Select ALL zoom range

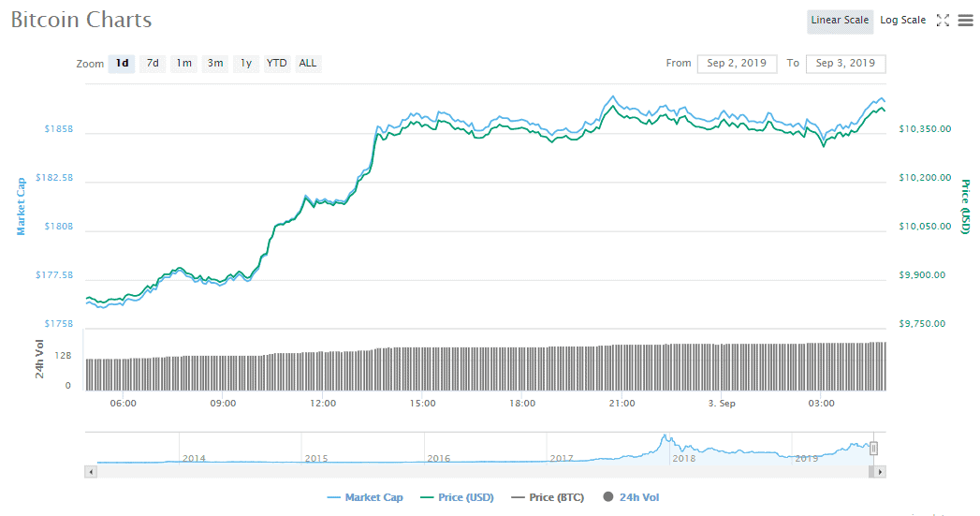click(x=308, y=63)
